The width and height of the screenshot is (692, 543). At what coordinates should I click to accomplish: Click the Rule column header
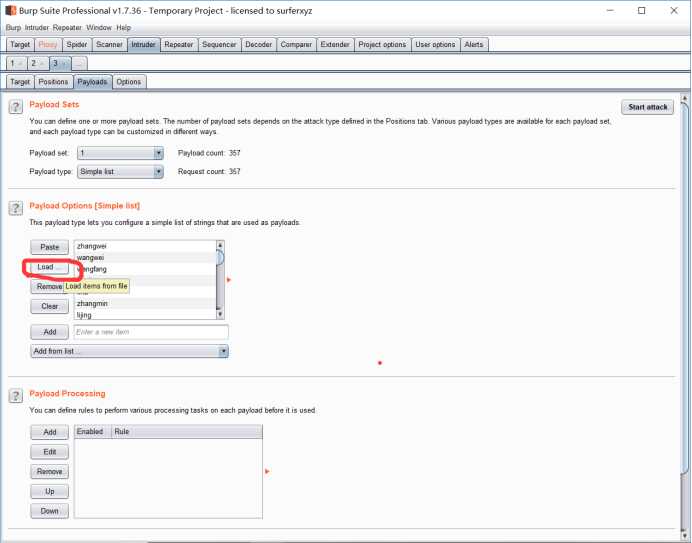pos(186,432)
